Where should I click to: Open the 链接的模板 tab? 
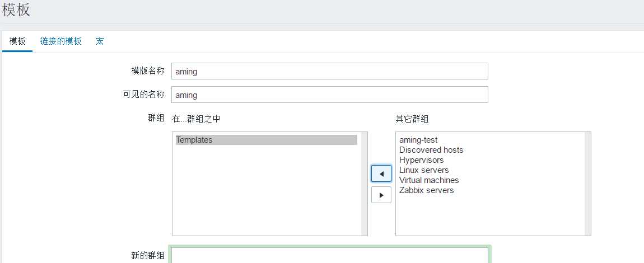click(x=61, y=41)
